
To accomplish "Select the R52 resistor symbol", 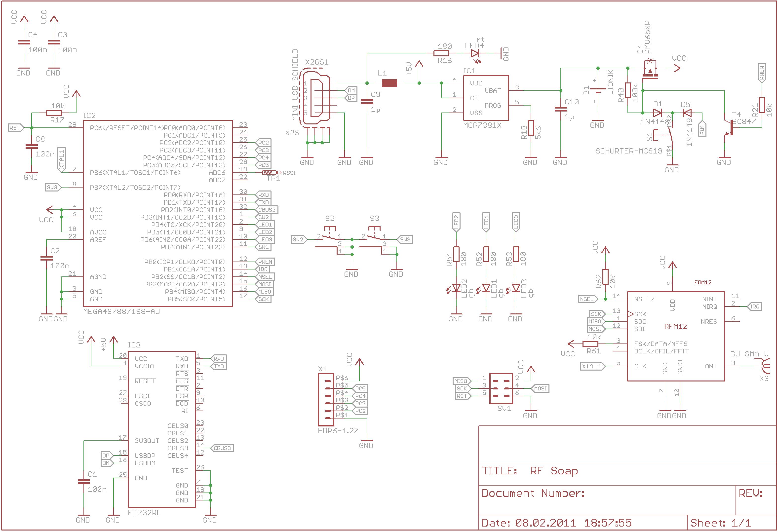I will [486, 254].
